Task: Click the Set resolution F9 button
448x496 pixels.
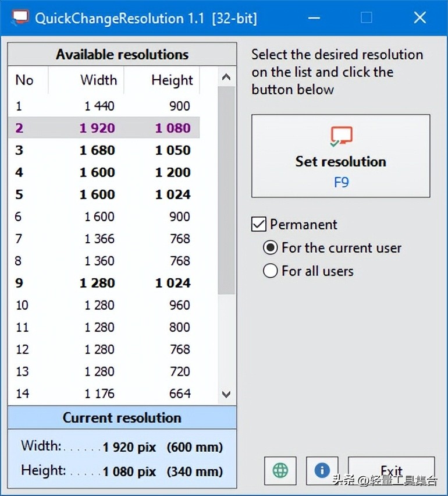Action: coord(340,156)
